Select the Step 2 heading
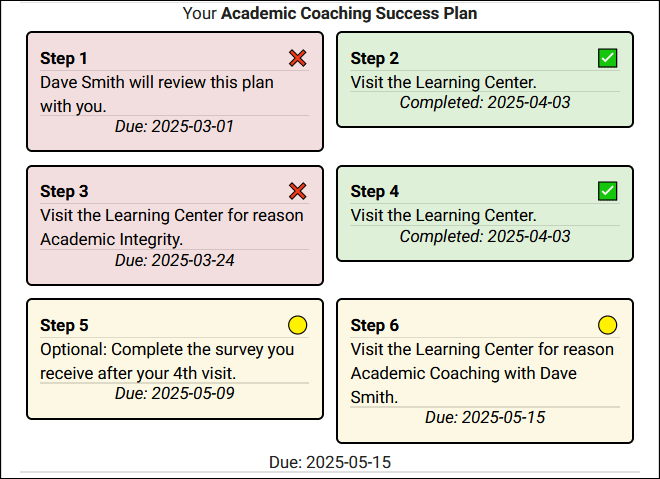 (375, 59)
